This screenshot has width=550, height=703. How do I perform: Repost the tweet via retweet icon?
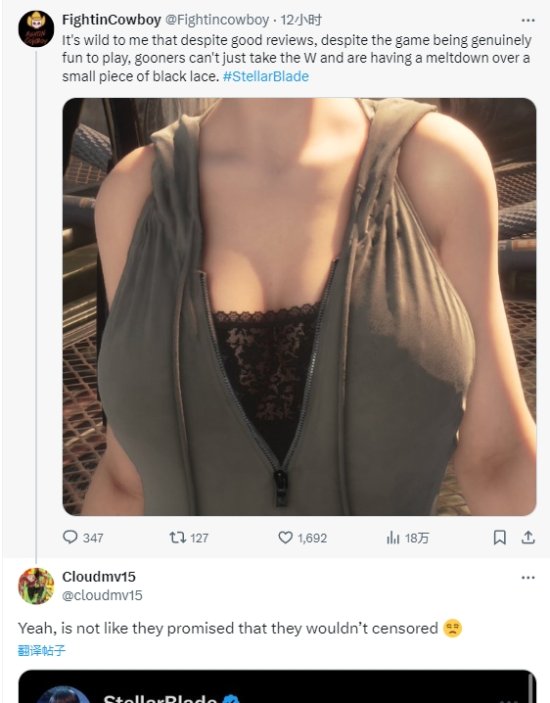[177, 537]
